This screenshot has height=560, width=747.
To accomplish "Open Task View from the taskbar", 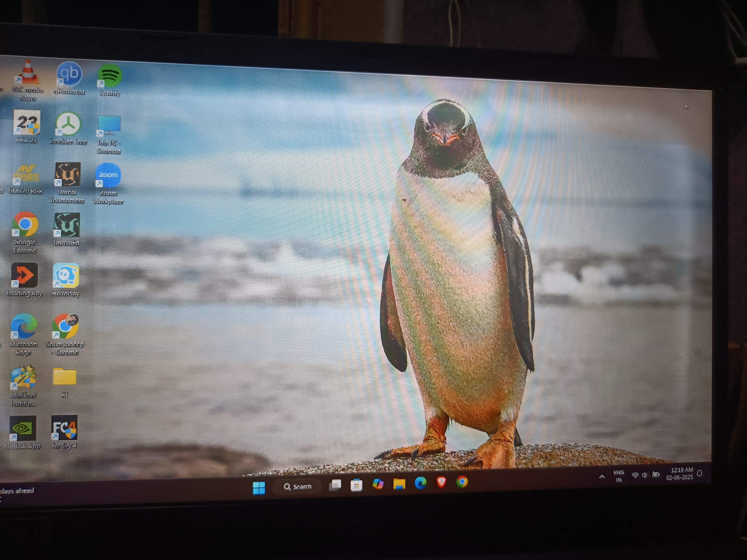I will point(335,485).
